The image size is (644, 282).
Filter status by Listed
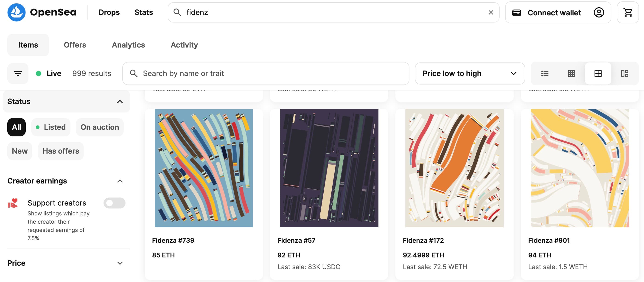coord(51,127)
